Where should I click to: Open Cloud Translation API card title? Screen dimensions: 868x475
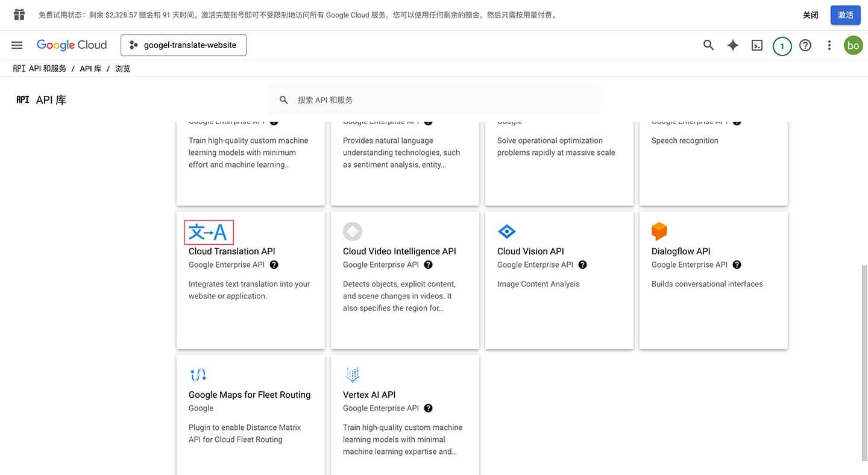pyautogui.click(x=232, y=251)
